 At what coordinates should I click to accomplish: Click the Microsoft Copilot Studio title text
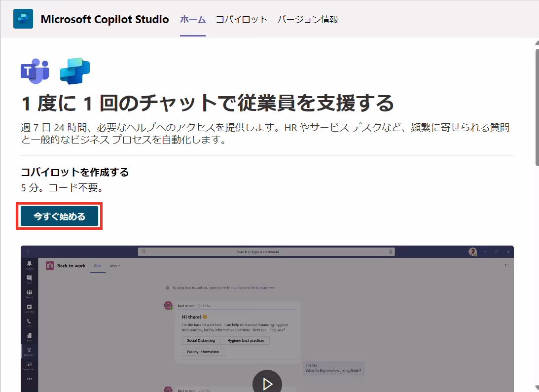(x=105, y=19)
